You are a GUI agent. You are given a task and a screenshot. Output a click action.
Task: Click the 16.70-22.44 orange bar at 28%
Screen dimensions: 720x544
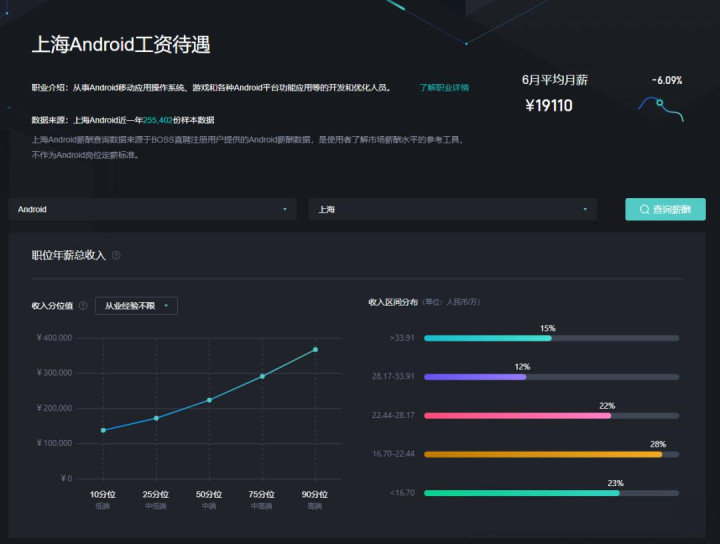tap(543, 454)
